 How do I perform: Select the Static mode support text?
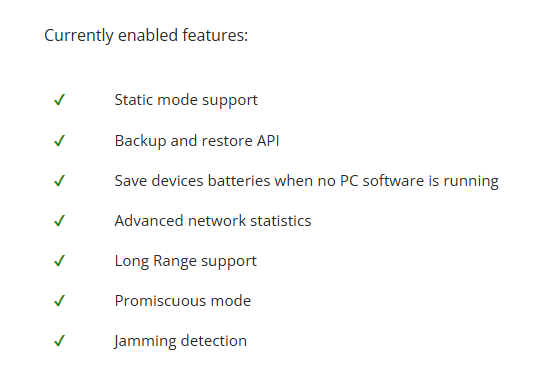tap(186, 100)
